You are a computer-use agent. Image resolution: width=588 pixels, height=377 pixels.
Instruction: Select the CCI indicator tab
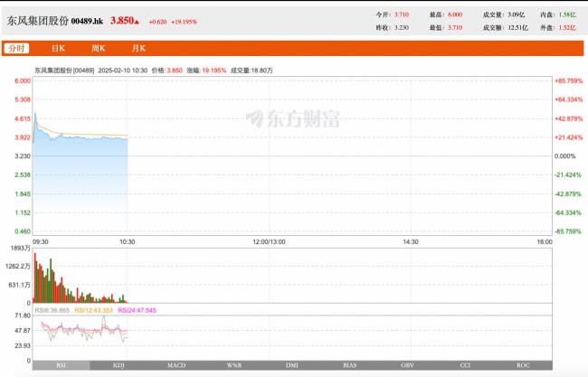tap(465, 365)
